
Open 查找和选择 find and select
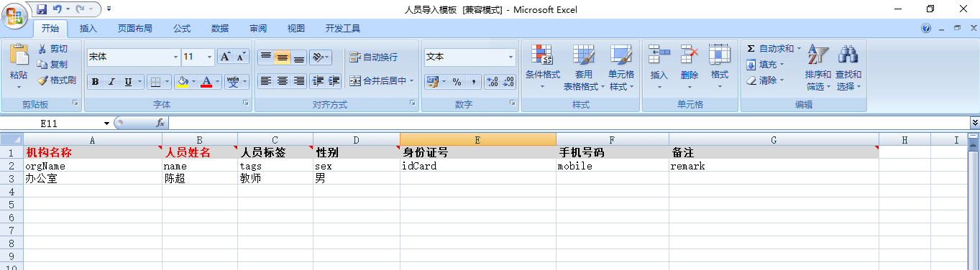pos(848,67)
